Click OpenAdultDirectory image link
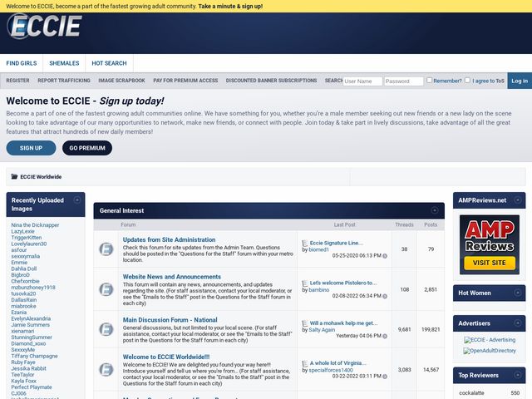The image size is (532, 399). (x=490, y=351)
